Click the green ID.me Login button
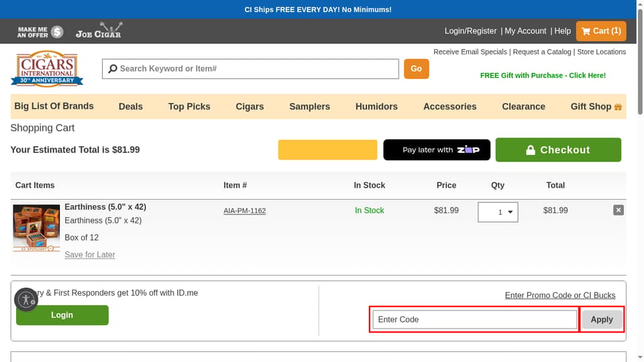Viewport: 644px width, 362px height. click(62, 315)
